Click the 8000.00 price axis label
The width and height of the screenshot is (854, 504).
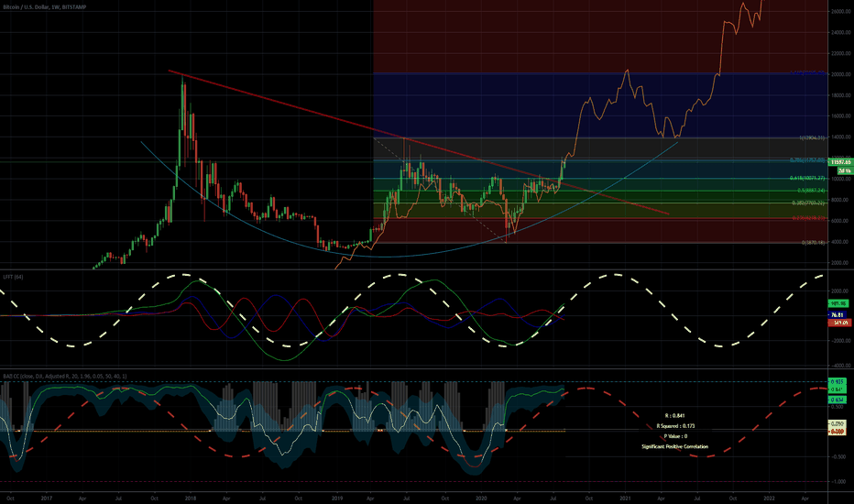pyautogui.click(x=842, y=200)
